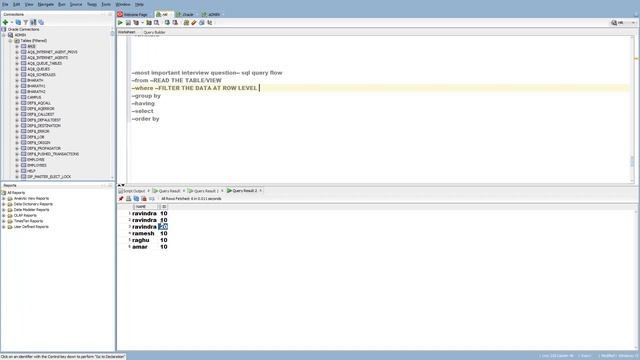Click the Run Statement green play icon

[x=120, y=23]
